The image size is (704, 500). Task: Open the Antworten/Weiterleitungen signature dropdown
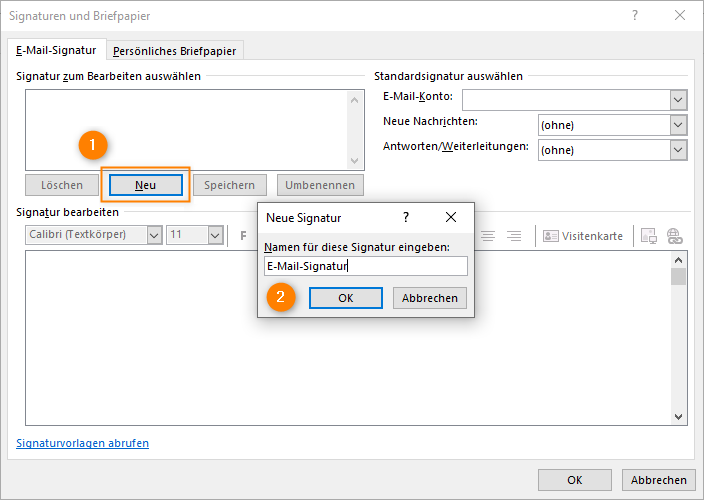tap(678, 150)
